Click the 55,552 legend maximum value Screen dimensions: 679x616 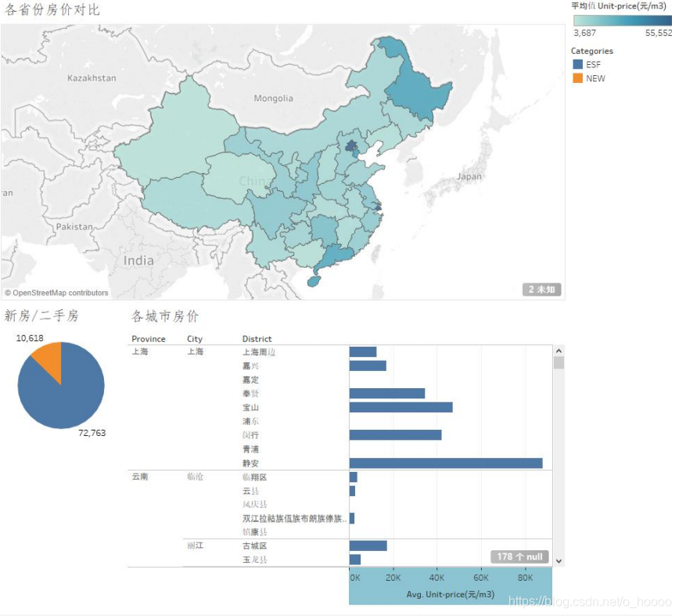click(659, 33)
